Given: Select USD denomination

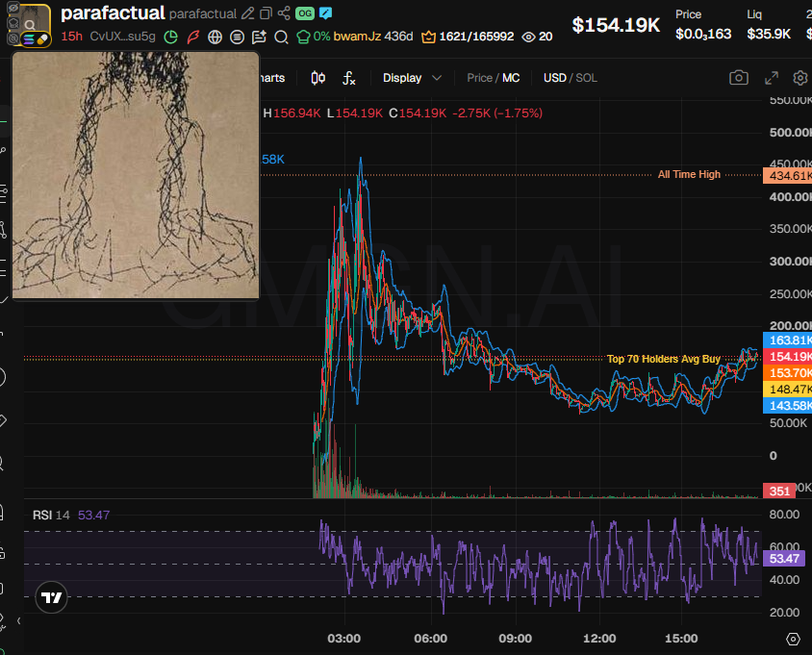Looking at the screenshot, I should [554, 78].
